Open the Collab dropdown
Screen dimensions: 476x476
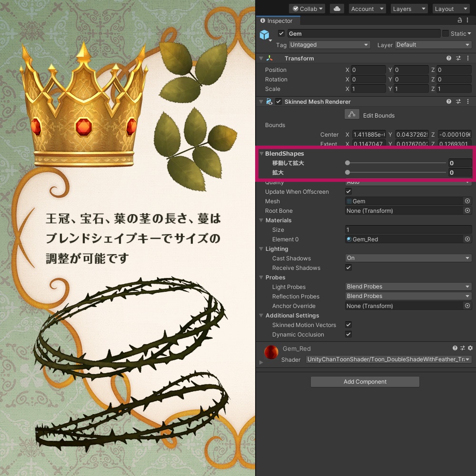pos(307,9)
